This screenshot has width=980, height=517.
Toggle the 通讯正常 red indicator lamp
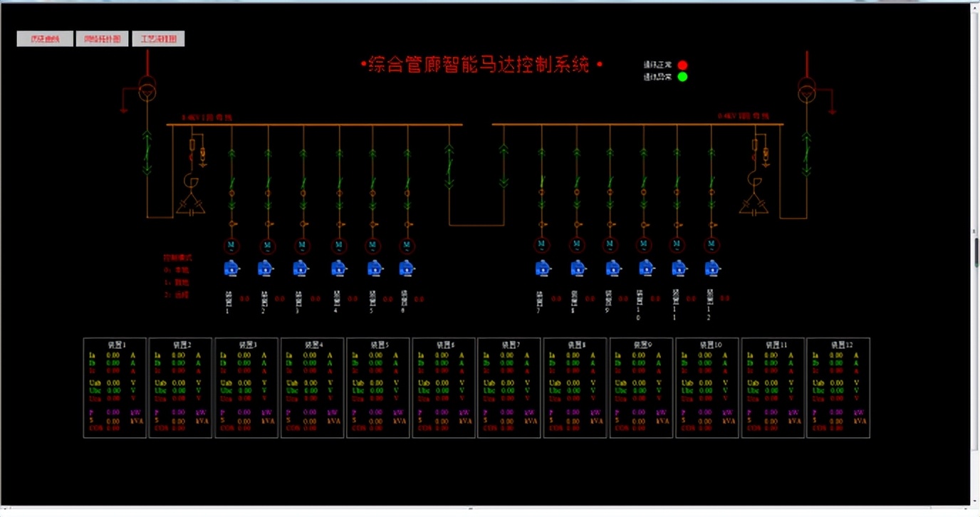point(682,64)
